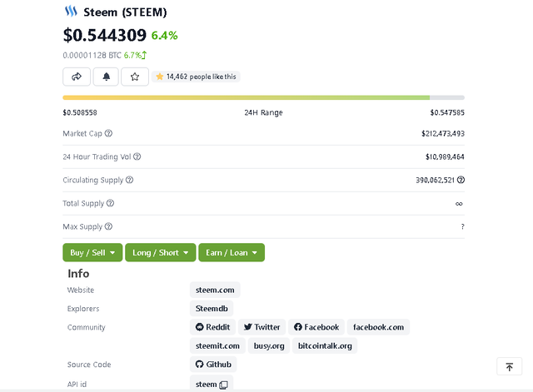Open Max Supply help question icon
Image resolution: width=533 pixels, height=392 pixels.
[x=108, y=226]
